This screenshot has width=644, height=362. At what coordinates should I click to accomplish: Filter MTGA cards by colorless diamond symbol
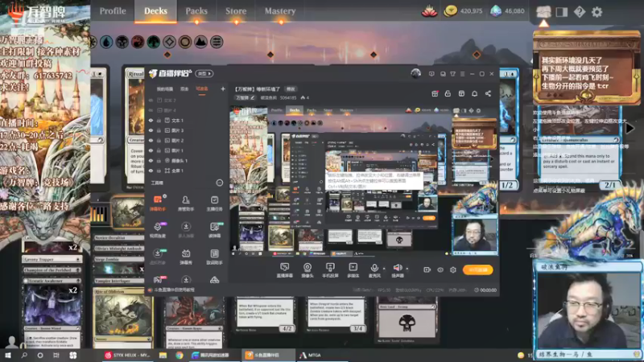[x=169, y=42]
